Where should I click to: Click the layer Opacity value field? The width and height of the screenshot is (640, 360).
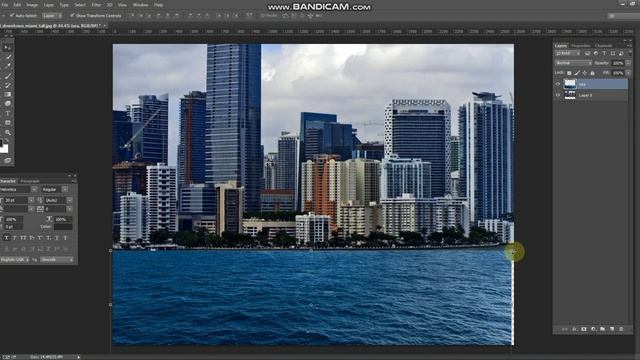pyautogui.click(x=618, y=63)
